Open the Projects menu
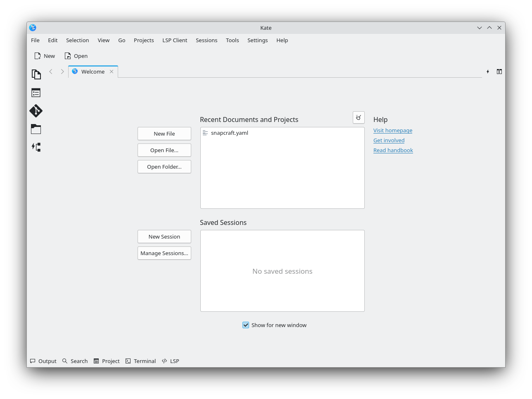 144,40
